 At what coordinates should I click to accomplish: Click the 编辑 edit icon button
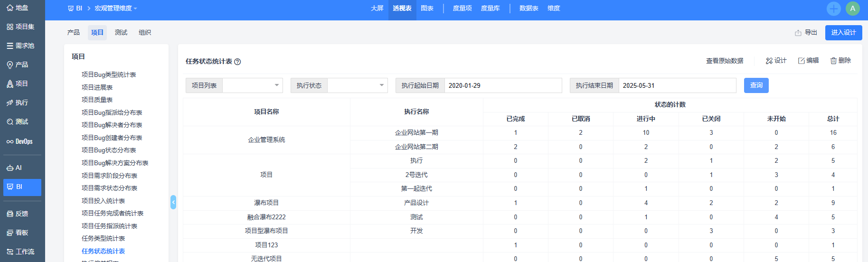(808, 61)
